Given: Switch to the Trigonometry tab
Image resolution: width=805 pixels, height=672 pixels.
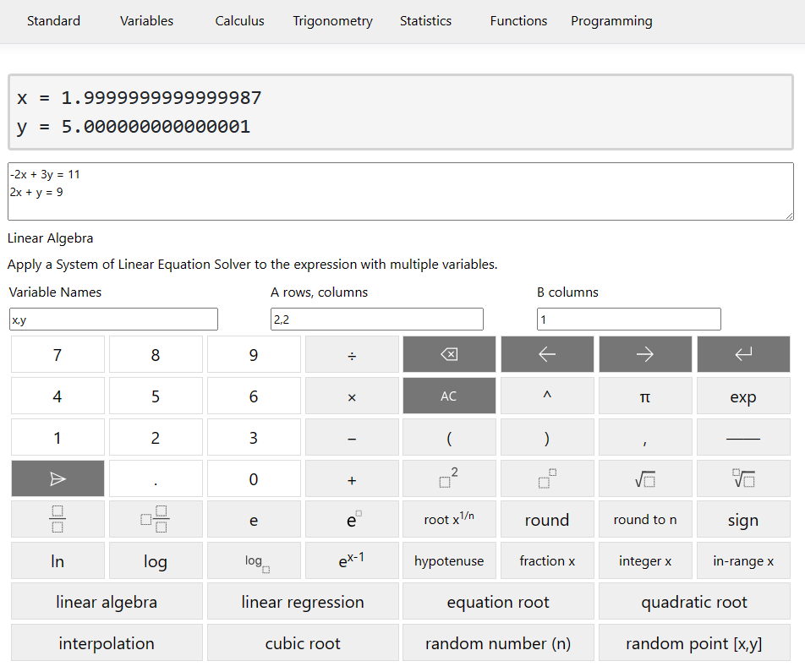Looking at the screenshot, I should coord(332,21).
